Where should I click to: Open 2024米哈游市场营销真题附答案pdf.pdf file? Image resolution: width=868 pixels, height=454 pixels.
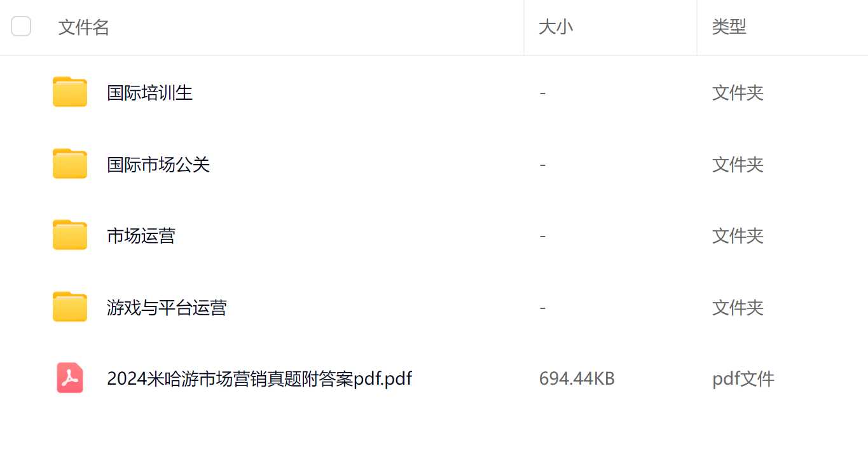pos(259,379)
